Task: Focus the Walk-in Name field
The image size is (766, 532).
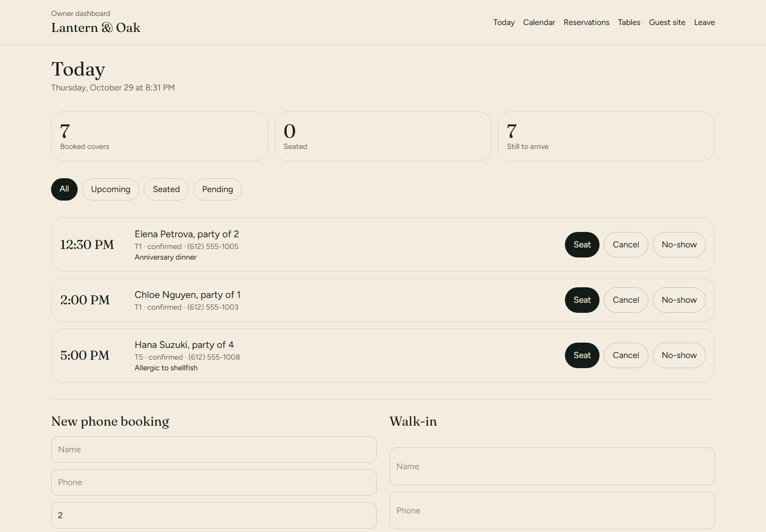Action: [552, 466]
